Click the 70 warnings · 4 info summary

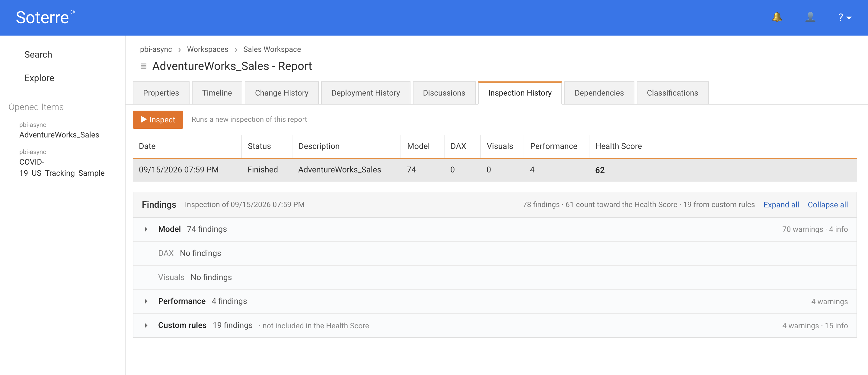(x=815, y=229)
